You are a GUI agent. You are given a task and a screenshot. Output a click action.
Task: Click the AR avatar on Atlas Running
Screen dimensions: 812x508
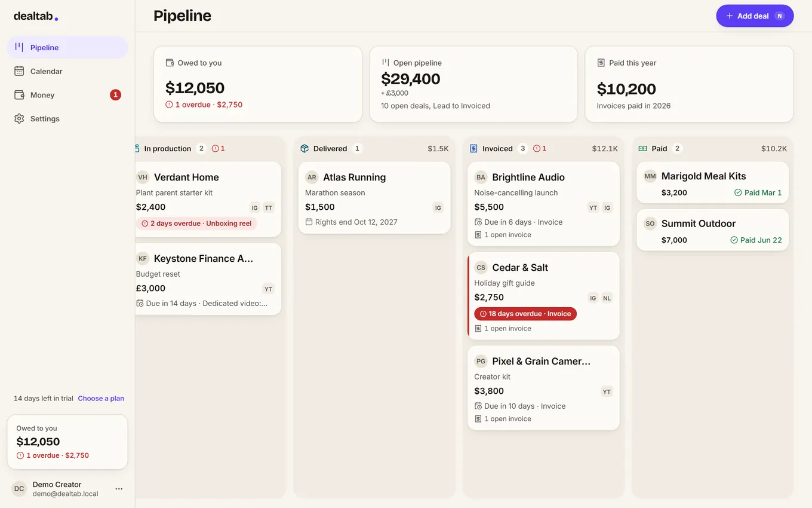[312, 177]
